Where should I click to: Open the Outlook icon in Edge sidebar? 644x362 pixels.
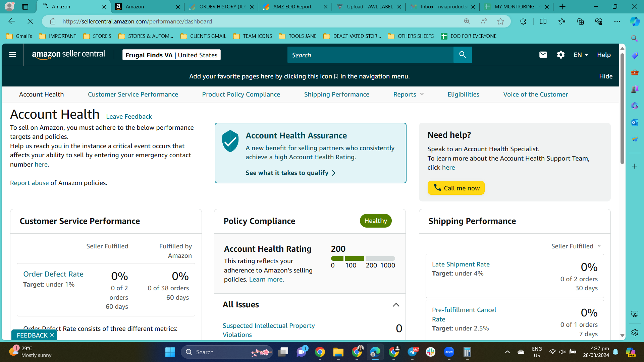(x=635, y=122)
